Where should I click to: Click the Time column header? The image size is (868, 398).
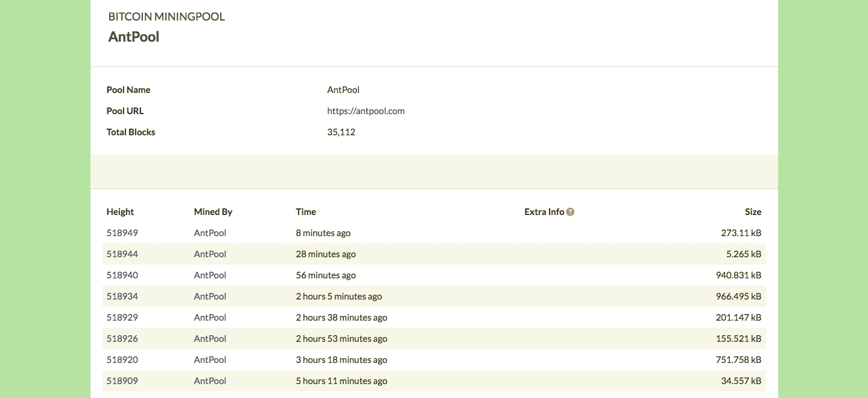click(x=306, y=212)
